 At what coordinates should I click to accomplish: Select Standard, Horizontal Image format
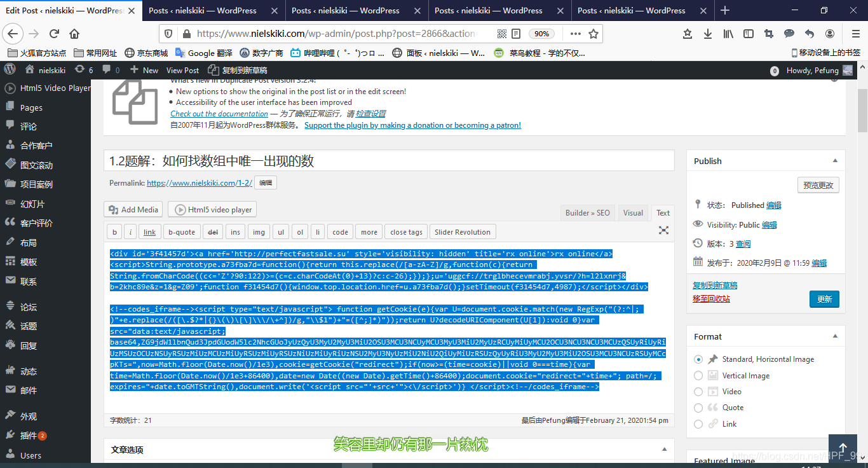[698, 359]
